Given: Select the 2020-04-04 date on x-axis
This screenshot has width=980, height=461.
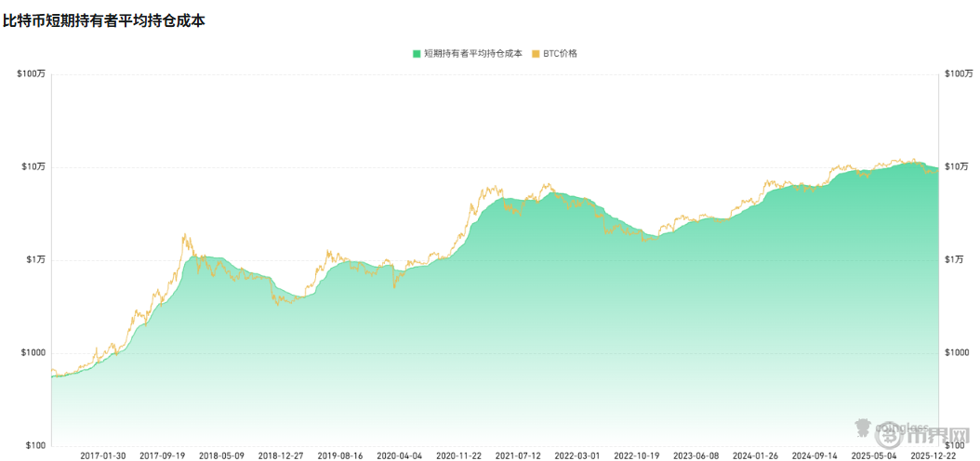Looking at the screenshot, I should pyautogui.click(x=400, y=455).
